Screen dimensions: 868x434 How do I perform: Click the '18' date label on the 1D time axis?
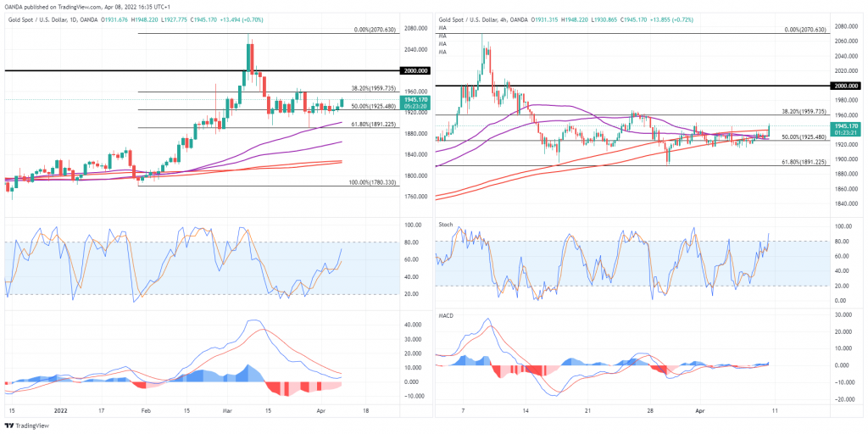pos(366,412)
